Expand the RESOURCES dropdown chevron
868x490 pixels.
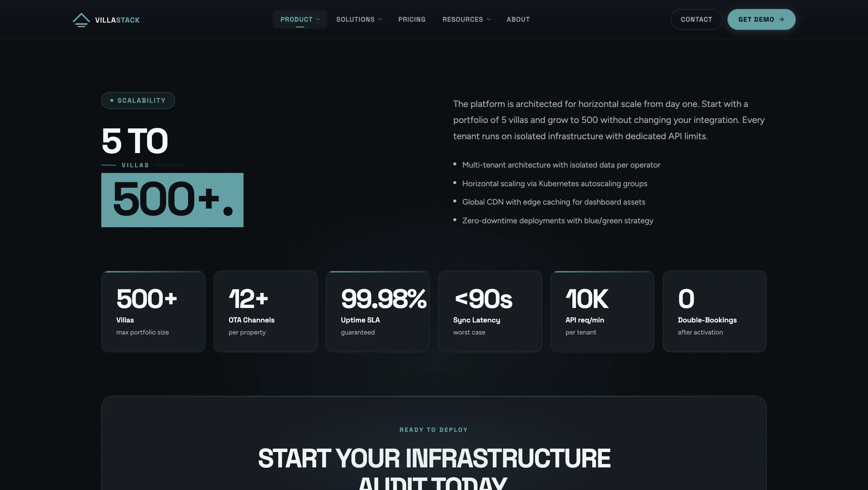[489, 19]
